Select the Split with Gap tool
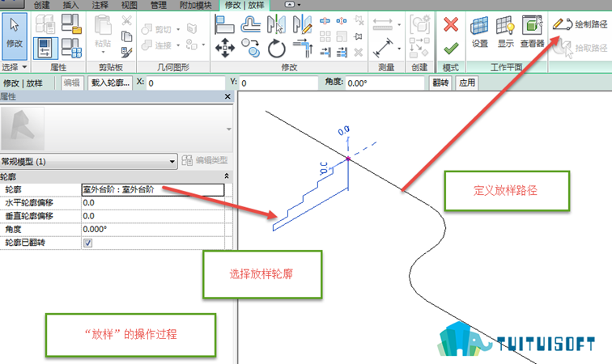The width and height of the screenshot is (612, 364). coord(342,21)
